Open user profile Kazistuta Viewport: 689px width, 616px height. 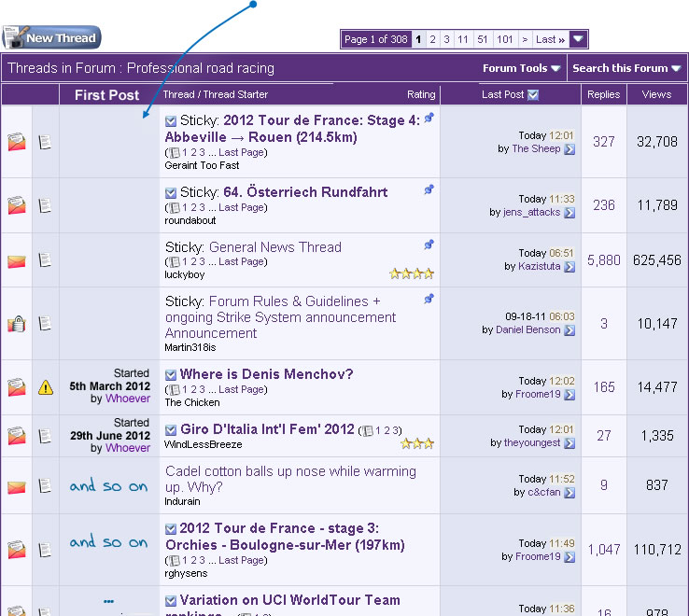coord(540,266)
